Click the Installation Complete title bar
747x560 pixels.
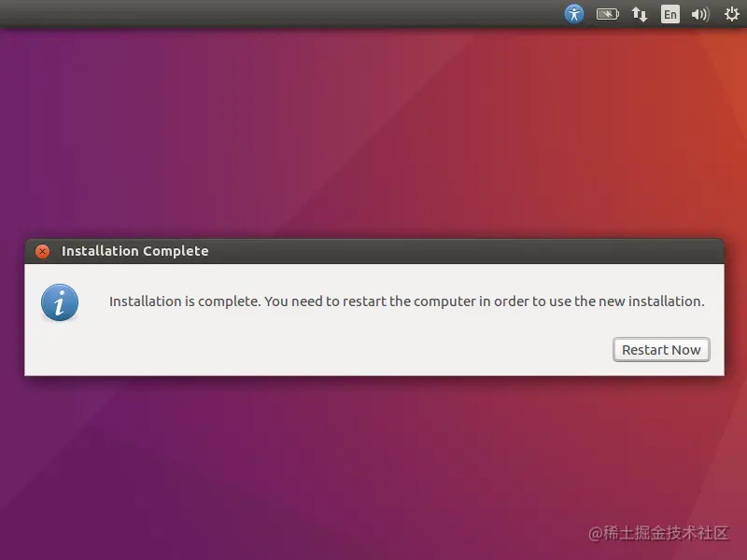374,251
